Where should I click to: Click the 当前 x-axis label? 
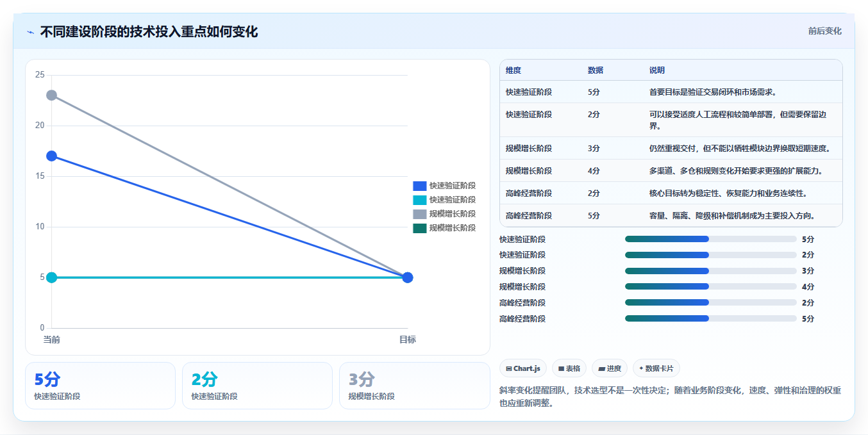[x=52, y=340]
